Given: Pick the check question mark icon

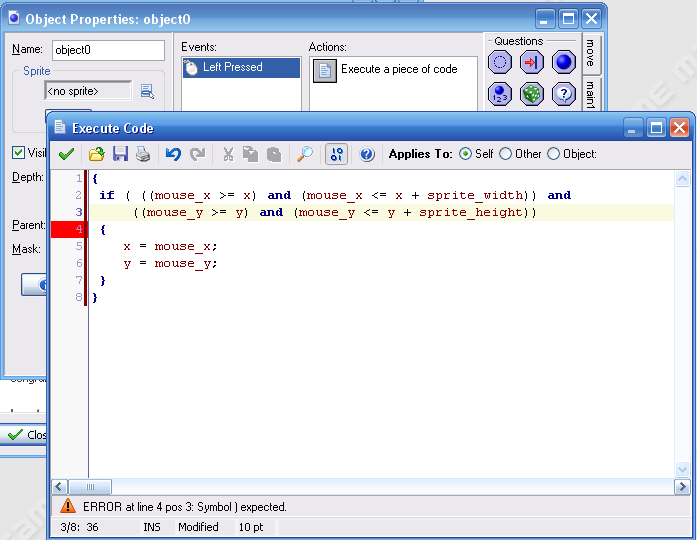Looking at the screenshot, I should point(564,94).
